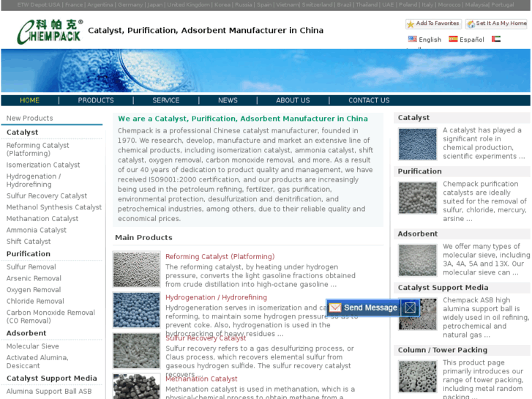
Task: Open Methanol Synthesis Catalyst link
Action: point(54,207)
